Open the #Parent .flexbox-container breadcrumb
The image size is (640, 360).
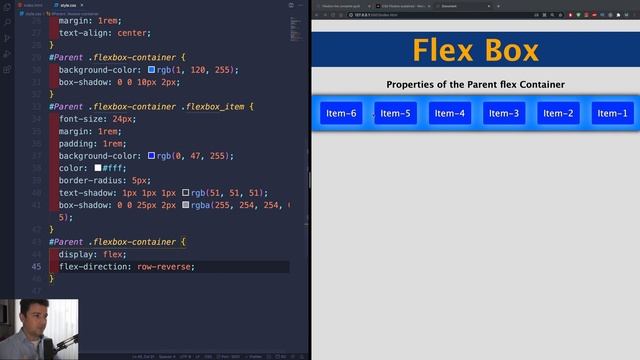pos(73,13)
